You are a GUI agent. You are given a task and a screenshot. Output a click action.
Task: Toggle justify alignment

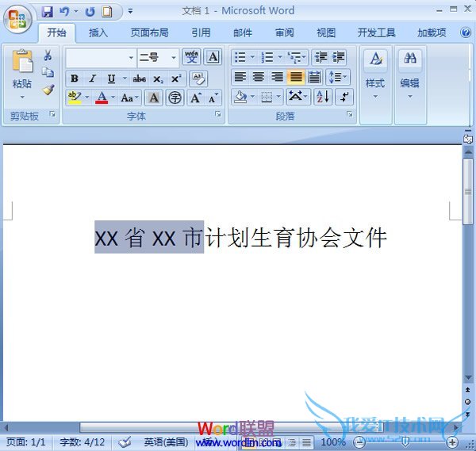[296, 77]
